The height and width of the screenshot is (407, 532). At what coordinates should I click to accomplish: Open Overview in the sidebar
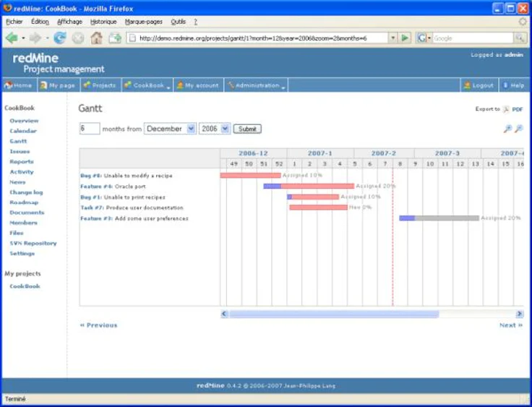(24, 121)
